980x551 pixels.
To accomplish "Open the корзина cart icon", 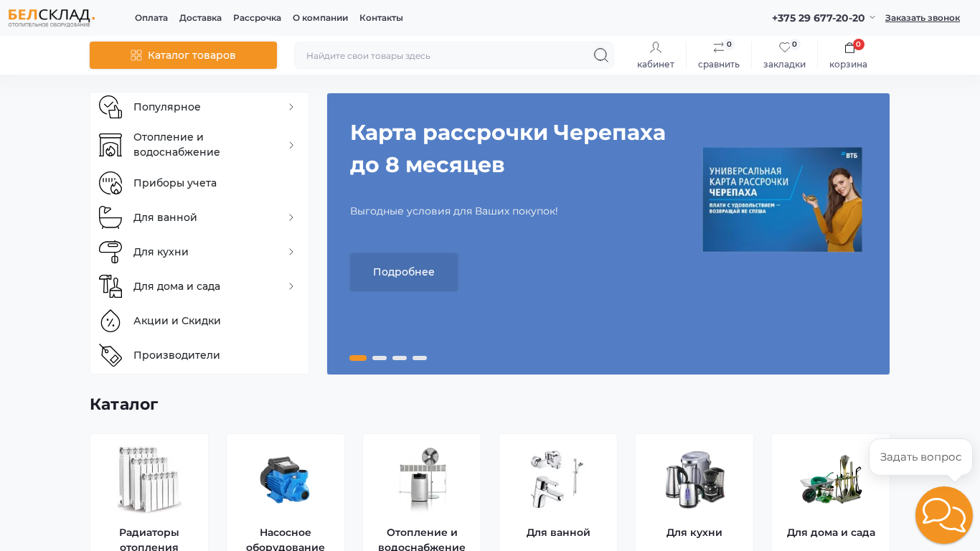I will click(849, 47).
